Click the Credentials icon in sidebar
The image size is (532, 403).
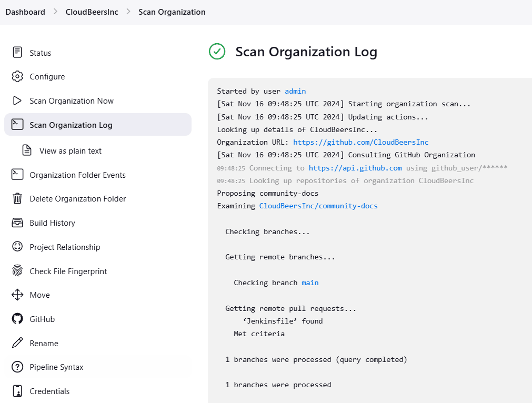17,391
